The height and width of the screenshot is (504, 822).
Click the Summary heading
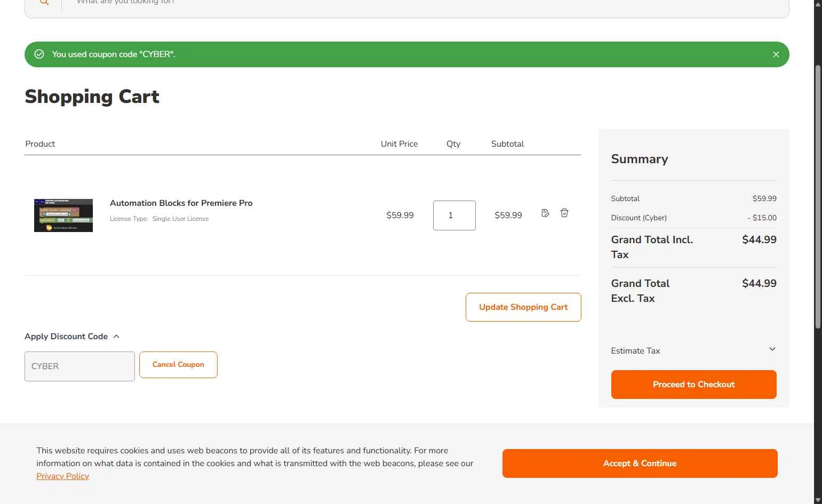point(640,159)
